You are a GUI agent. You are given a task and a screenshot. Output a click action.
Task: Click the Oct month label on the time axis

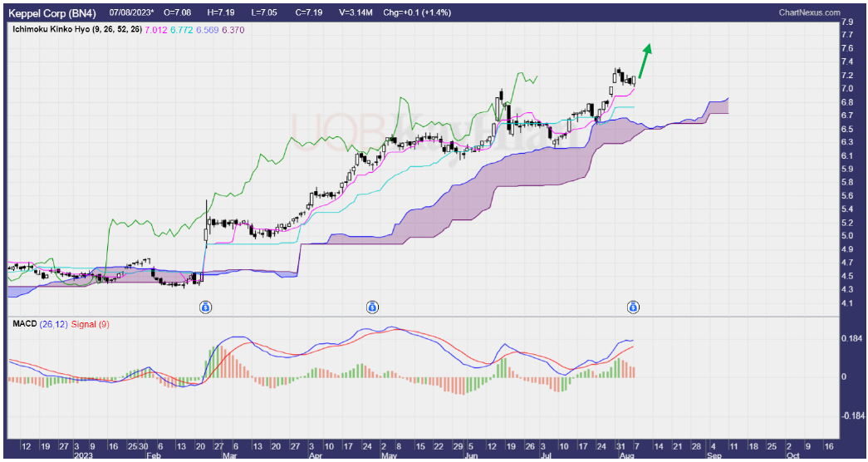coord(792,455)
